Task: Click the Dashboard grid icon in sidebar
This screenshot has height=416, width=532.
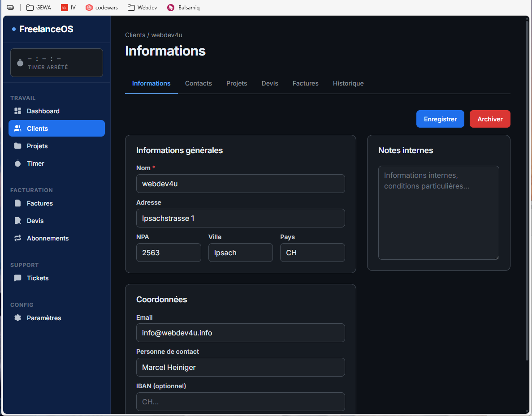Action: [x=18, y=111]
